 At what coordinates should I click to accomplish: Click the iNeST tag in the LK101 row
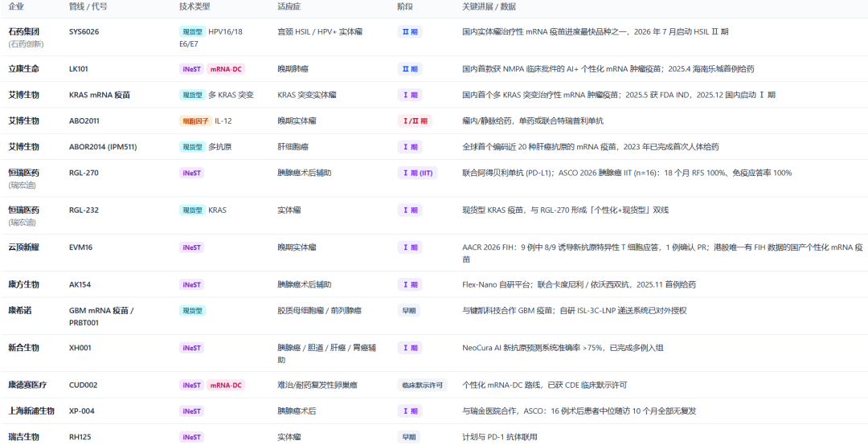point(191,69)
